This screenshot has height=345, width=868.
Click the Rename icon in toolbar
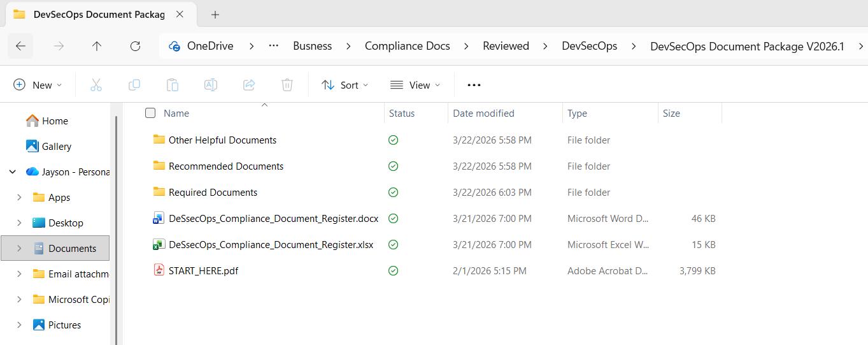[211, 85]
